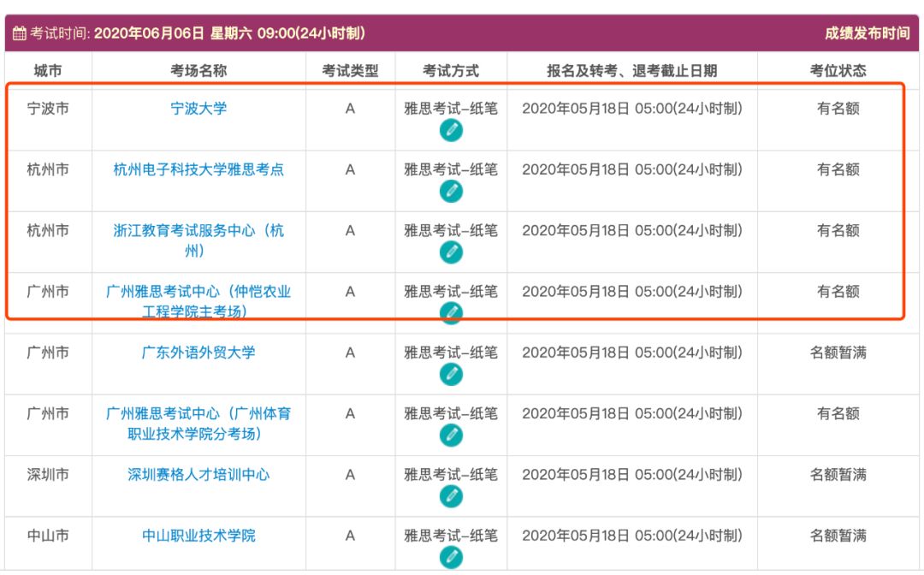
Task: Click the pencil icon in 深圳赛格人才培训中心 row
Action: click(x=451, y=496)
